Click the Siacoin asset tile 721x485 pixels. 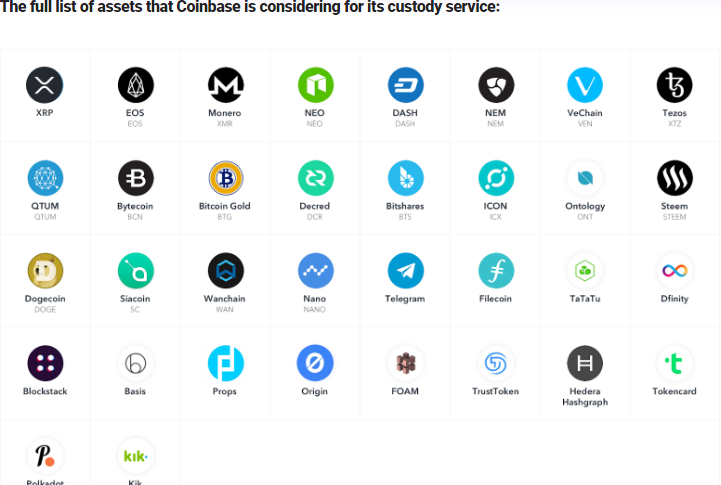pyautogui.click(x=135, y=281)
